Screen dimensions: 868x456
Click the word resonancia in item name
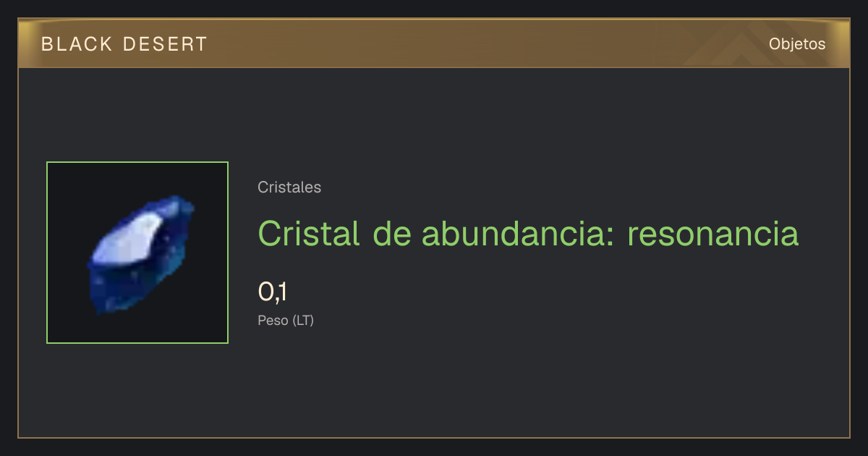click(713, 235)
